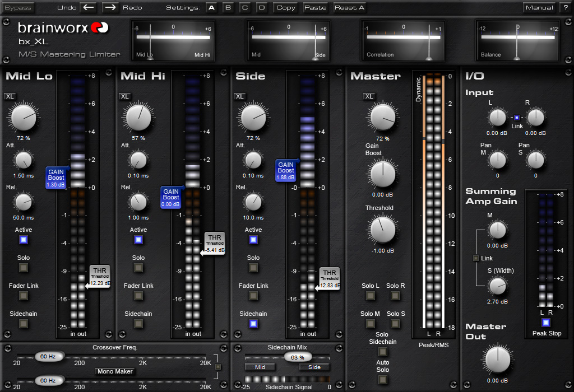Toggle the Mid Hi Active switch

pos(138,240)
